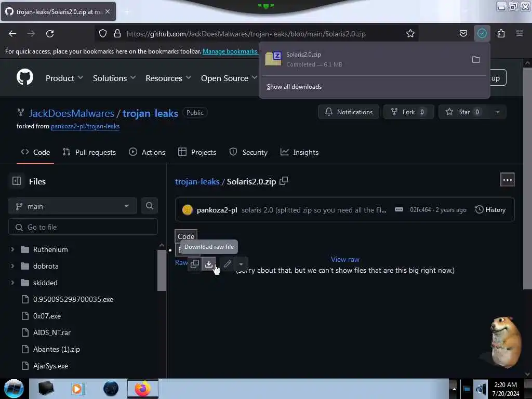Click the GitHub logo
532x399 pixels.
point(25,77)
